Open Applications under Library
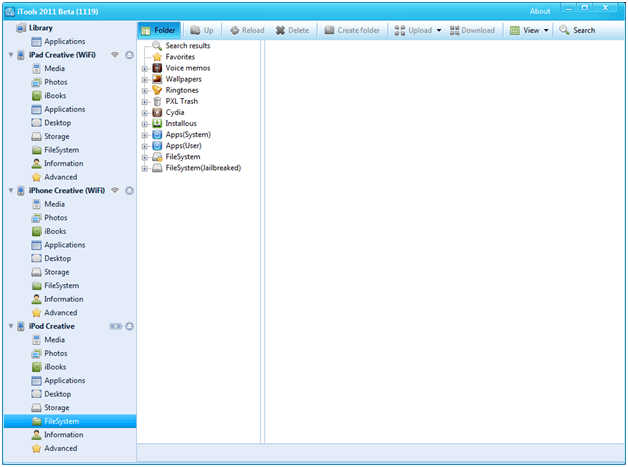 pos(64,41)
